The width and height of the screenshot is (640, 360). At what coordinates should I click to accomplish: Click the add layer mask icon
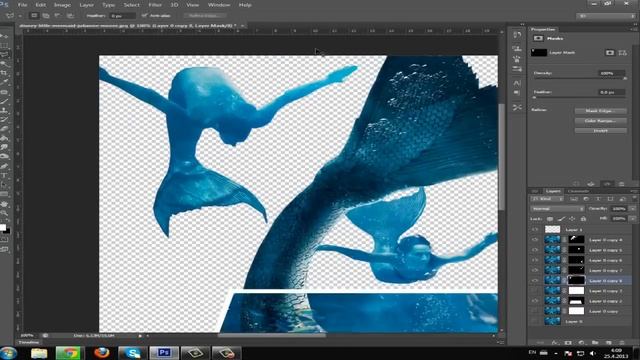click(x=568, y=343)
